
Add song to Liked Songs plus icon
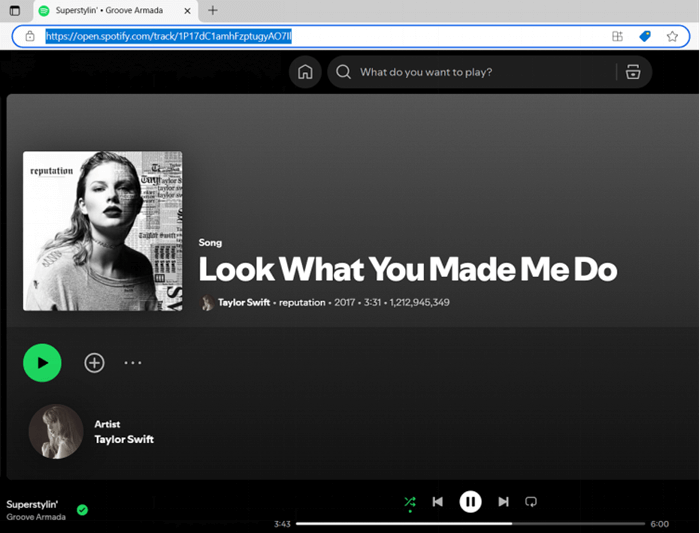[x=94, y=363]
